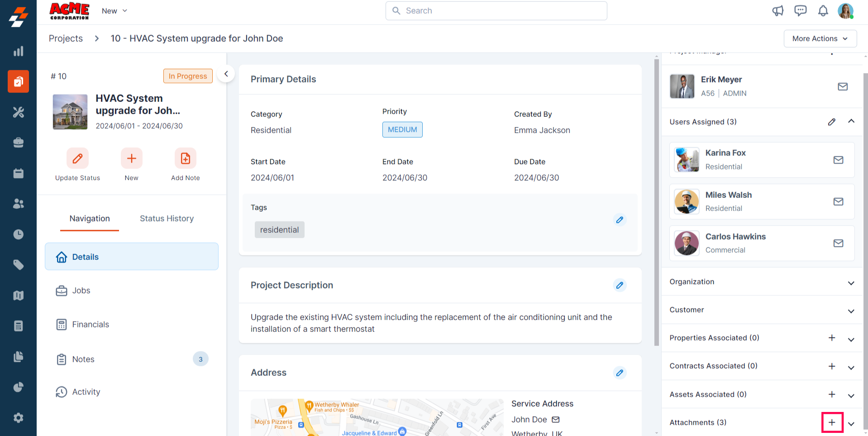Click the Add Note icon
This screenshot has height=436, width=868.
tap(185, 158)
